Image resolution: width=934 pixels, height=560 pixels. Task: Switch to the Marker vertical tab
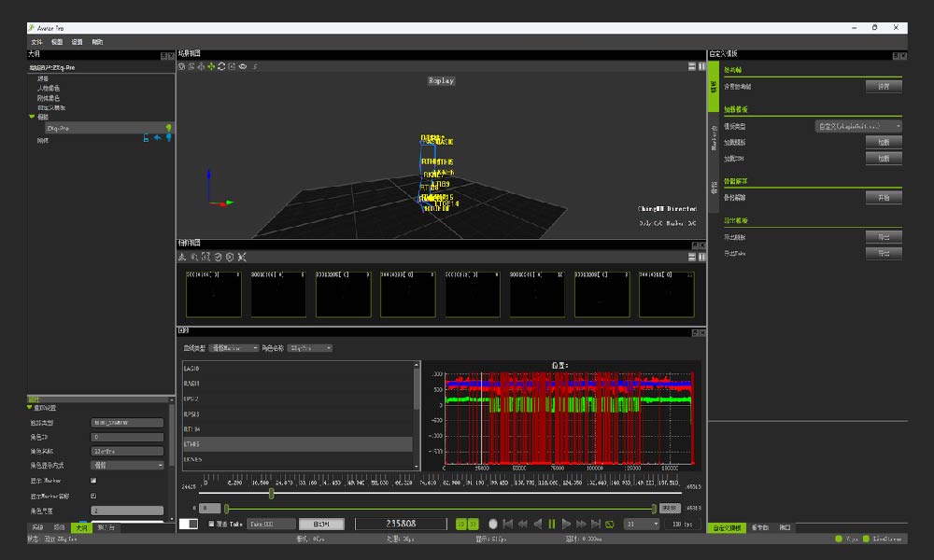coord(715,138)
